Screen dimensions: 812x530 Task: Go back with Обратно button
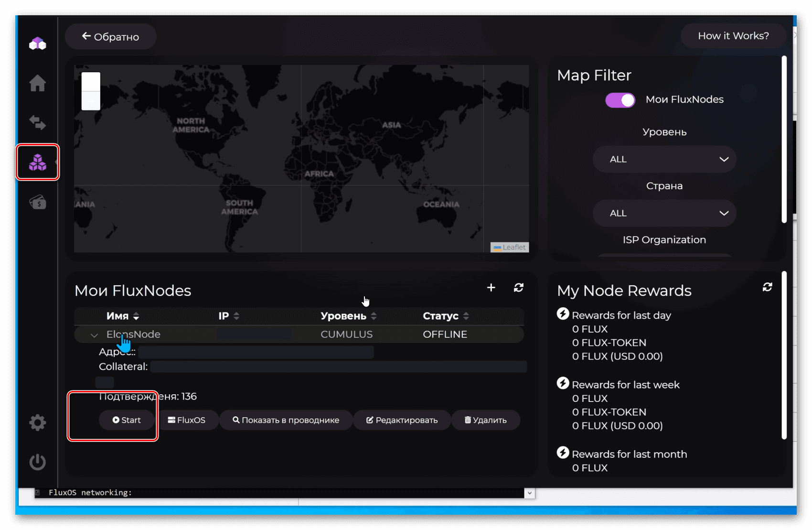pos(110,36)
